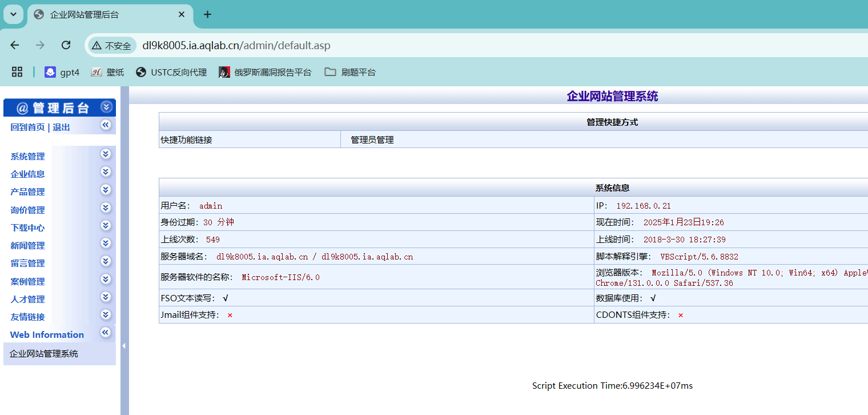The height and width of the screenshot is (415, 868).
Task: Open a new browser tab
Action: tap(207, 14)
